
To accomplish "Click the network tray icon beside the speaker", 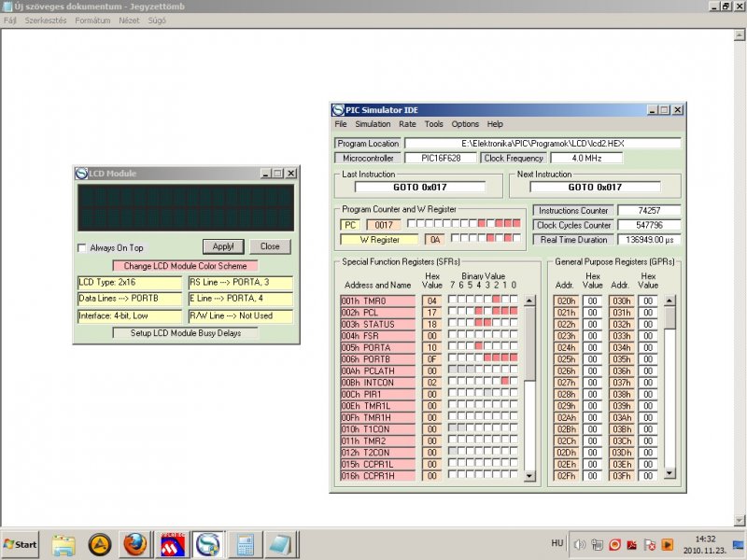I will point(597,544).
